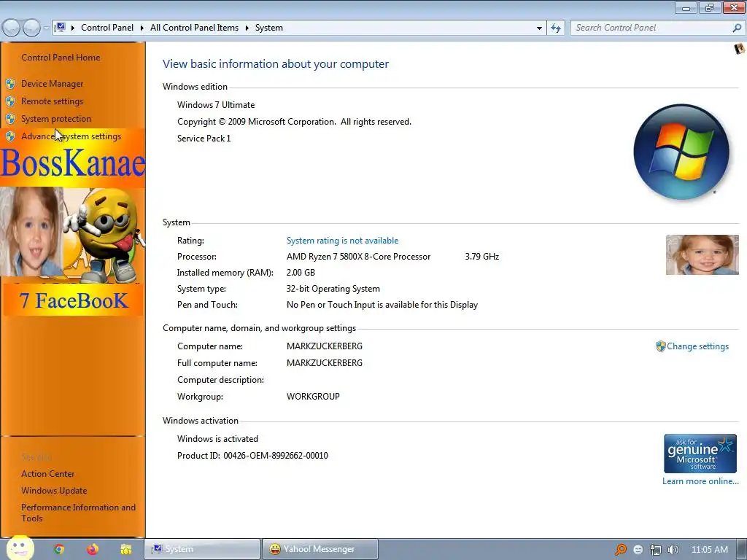Launch Chrome from taskbar
The height and width of the screenshot is (560, 747).
[x=58, y=550]
